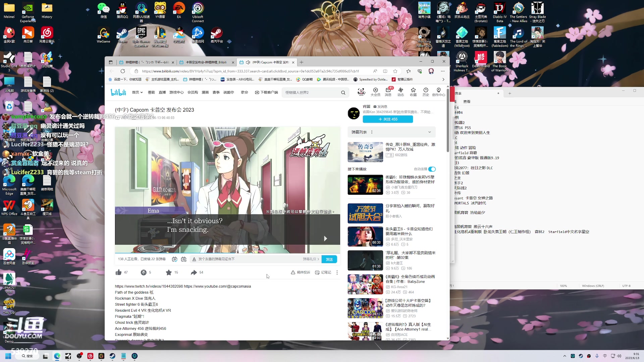Add page to browser favorites star

[x=395, y=71]
